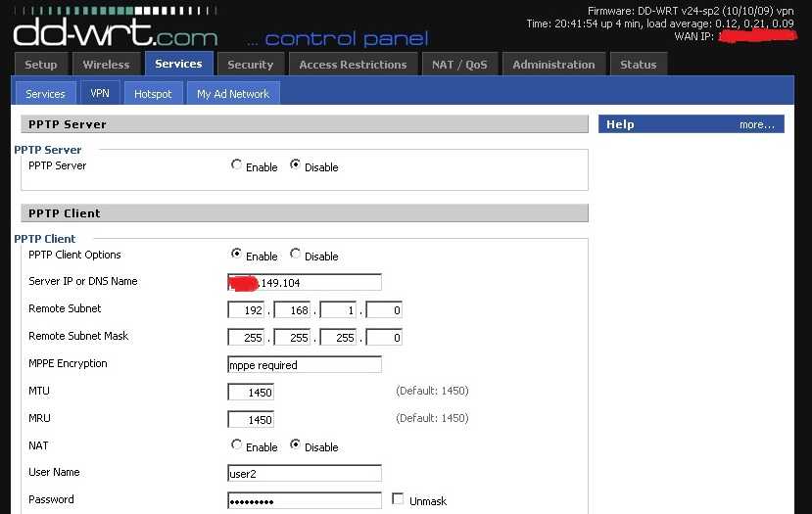Go to Access Restrictions tab
Screen dimensions: 812x514
click(353, 65)
